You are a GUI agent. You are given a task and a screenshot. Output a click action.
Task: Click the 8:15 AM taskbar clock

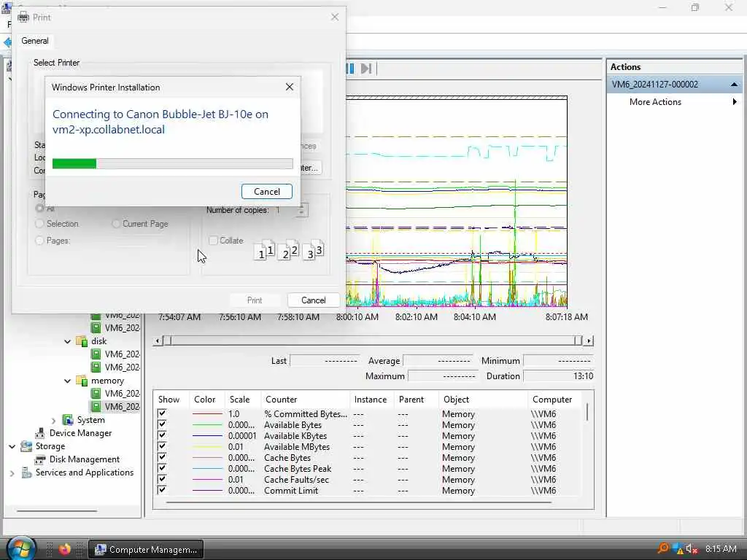click(720, 549)
